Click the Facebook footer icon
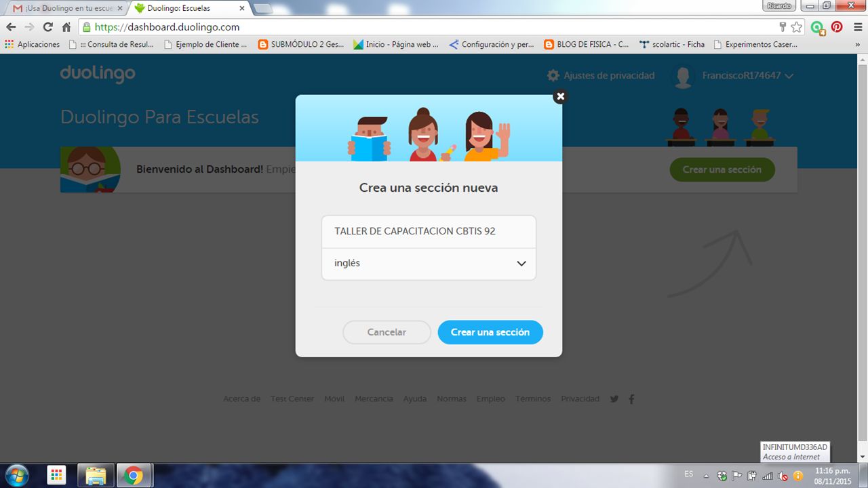Image resolution: width=868 pixels, height=488 pixels. (x=631, y=399)
